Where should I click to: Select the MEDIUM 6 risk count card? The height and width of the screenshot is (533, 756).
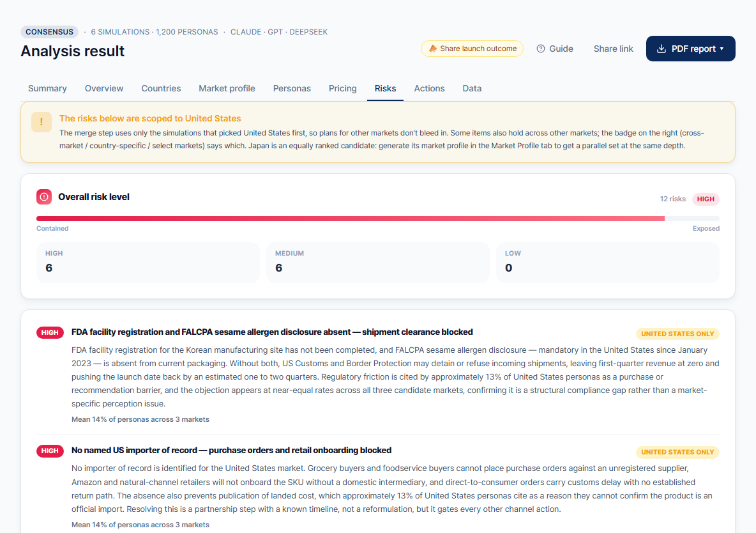(x=377, y=263)
